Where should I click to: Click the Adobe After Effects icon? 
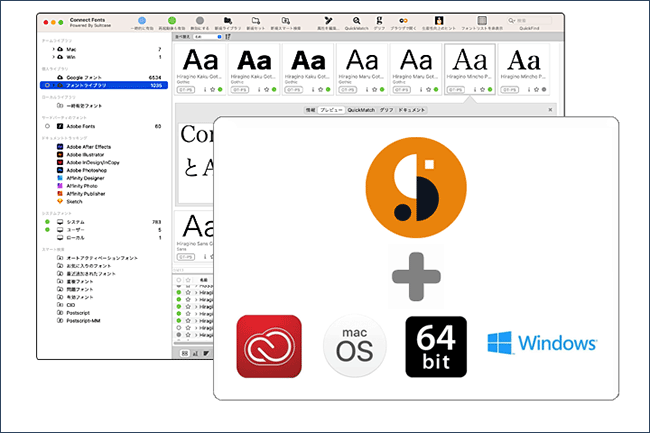tap(60, 147)
